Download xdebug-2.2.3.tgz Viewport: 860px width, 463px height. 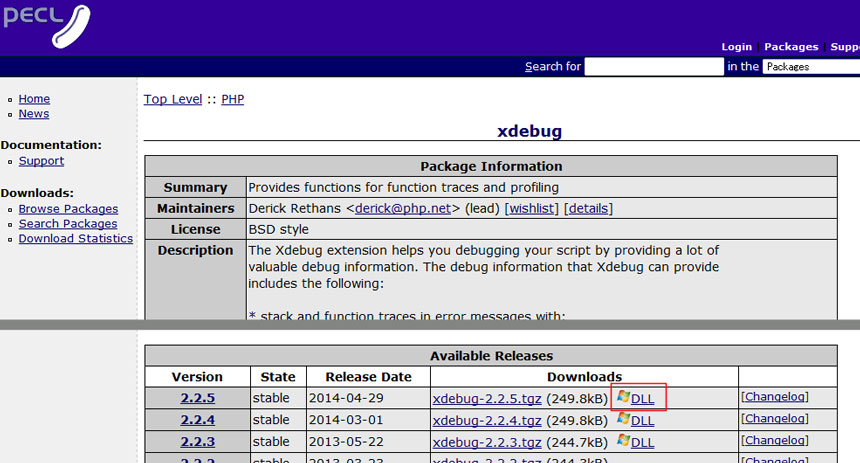tap(487, 443)
